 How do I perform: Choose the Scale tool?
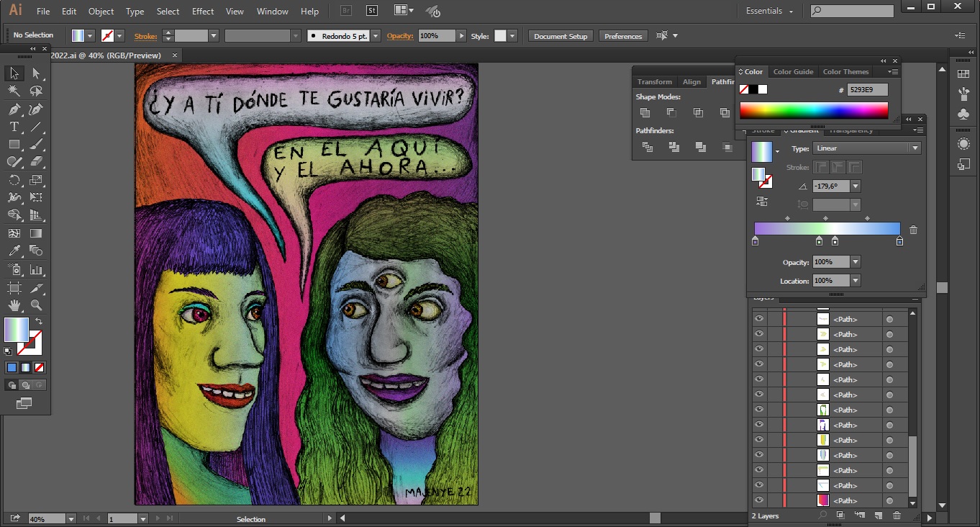(36, 180)
